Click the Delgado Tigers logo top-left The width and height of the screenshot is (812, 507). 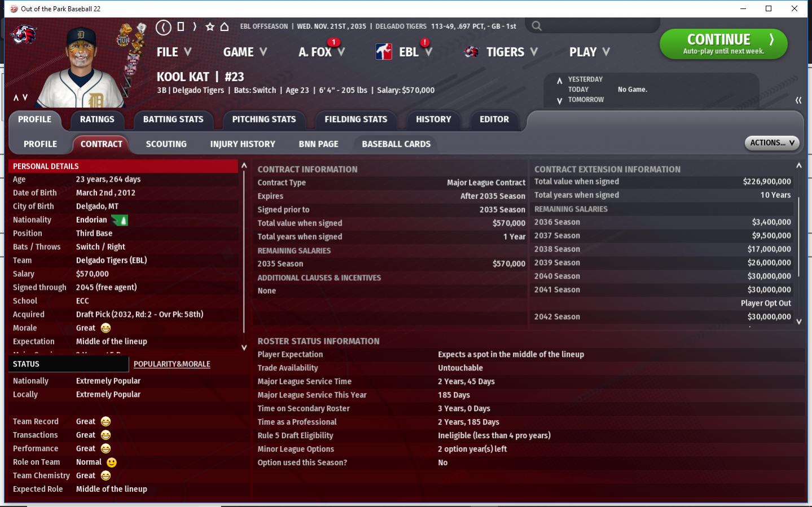24,35
